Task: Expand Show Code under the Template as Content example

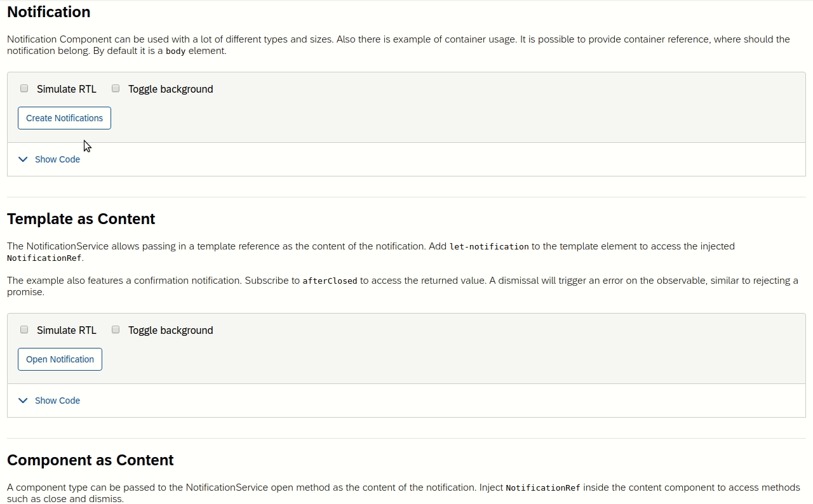Action: click(57, 401)
